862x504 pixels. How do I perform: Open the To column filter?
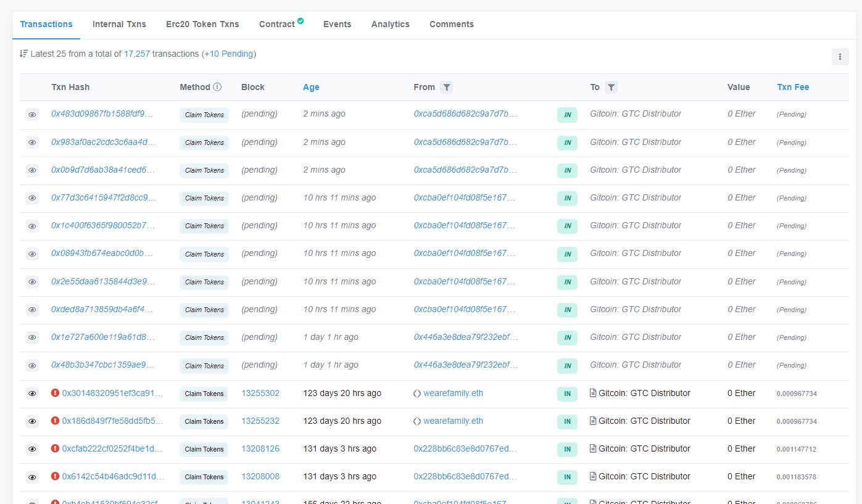(x=611, y=88)
